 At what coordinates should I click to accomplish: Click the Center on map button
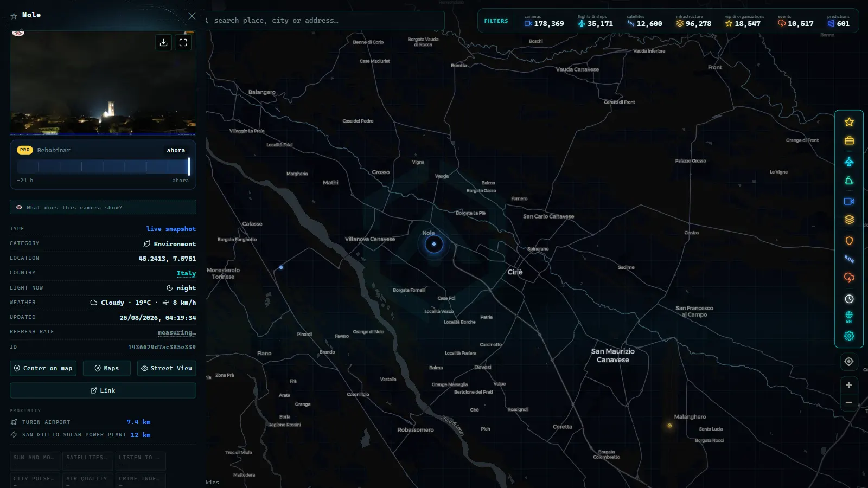43,368
